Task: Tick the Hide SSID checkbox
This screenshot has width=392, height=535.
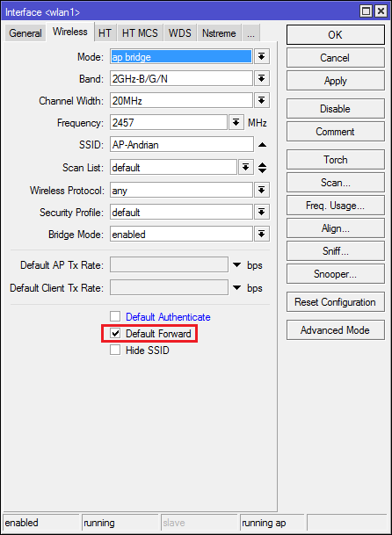Action: coord(115,350)
